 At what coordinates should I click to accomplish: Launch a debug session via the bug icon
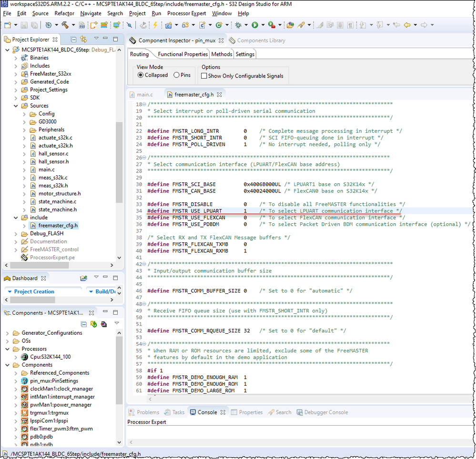[239, 25]
